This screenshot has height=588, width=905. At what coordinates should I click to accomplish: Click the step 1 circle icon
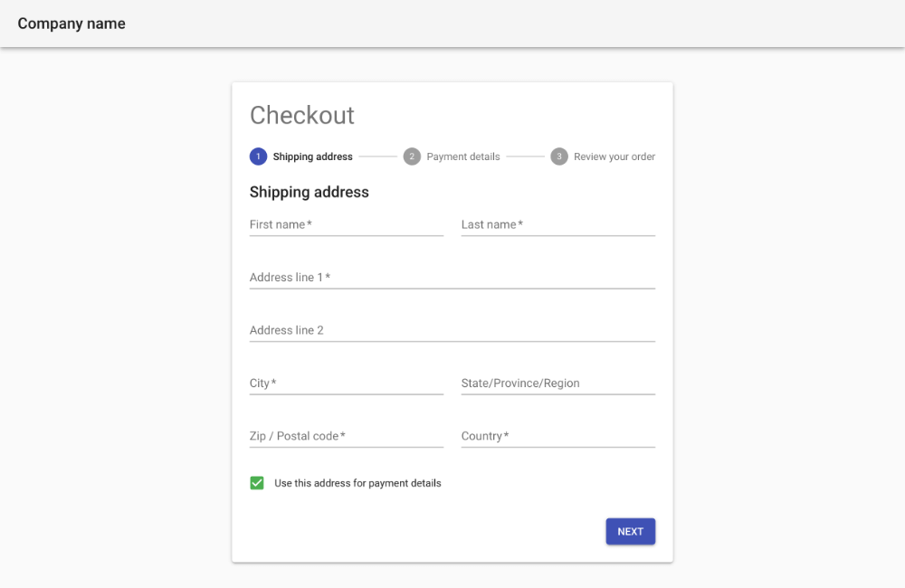[x=259, y=156]
